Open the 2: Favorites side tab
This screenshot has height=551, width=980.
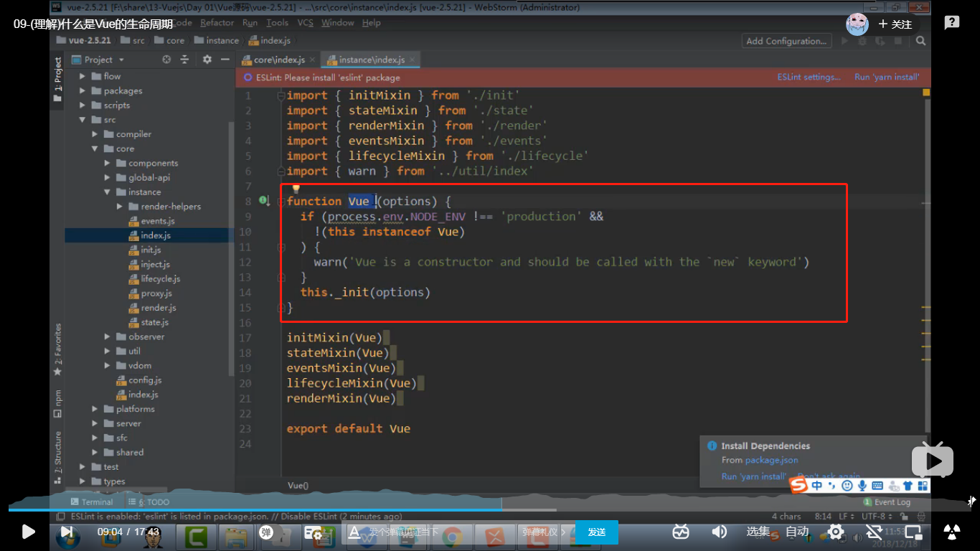coord(57,349)
